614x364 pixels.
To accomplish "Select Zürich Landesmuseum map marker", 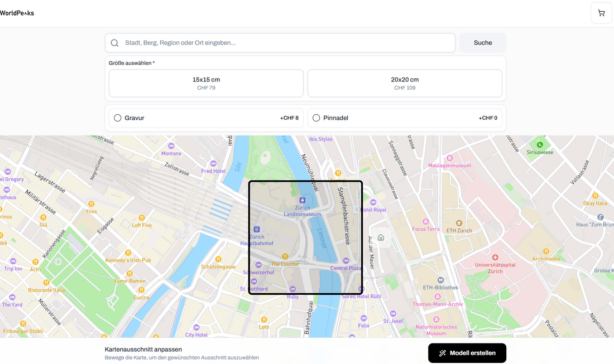I will 303,200.
